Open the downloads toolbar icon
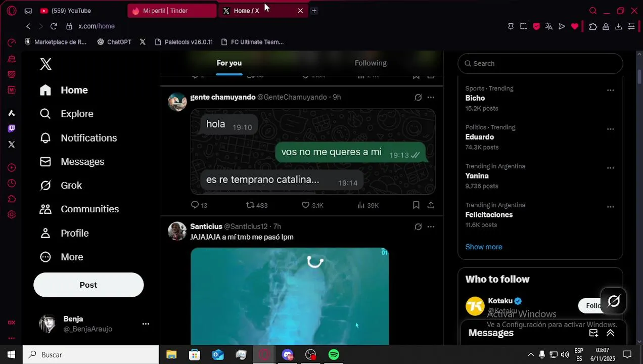643x364 pixels. tap(618, 26)
